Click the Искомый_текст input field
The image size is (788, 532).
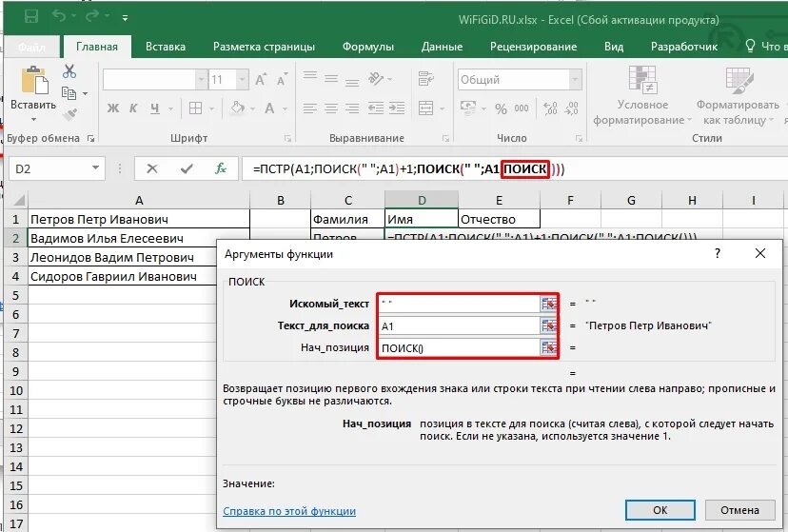tap(459, 304)
